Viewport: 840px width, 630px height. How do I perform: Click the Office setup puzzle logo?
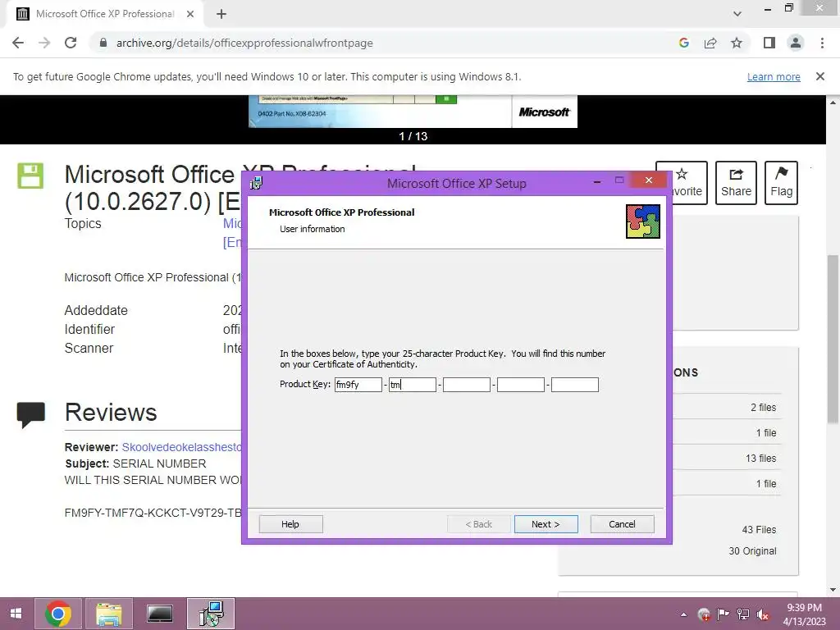pos(643,221)
